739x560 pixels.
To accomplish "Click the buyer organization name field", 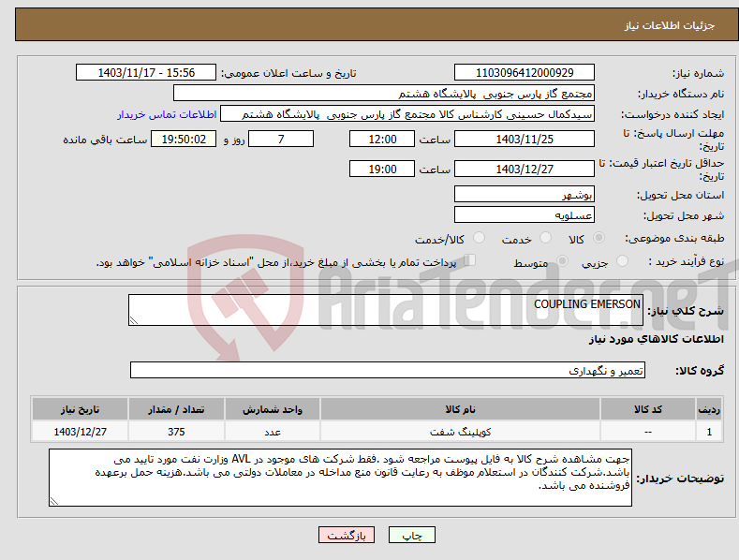I will click(x=384, y=94).
